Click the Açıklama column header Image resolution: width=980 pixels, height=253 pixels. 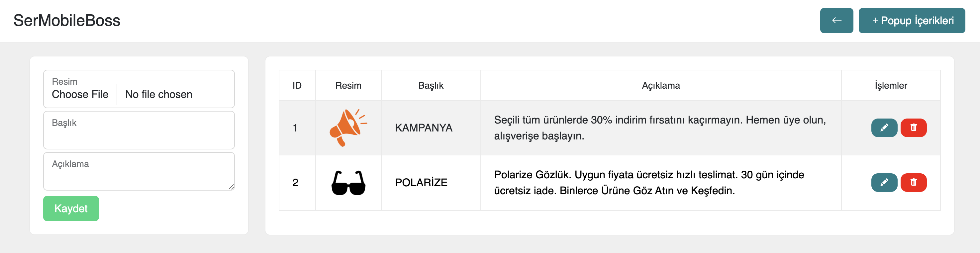point(660,86)
